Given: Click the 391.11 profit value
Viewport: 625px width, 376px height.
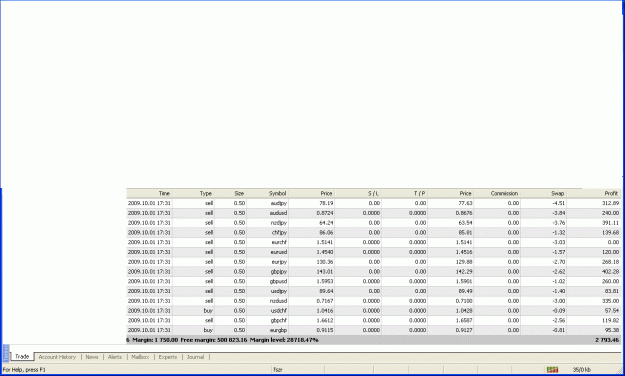Looking at the screenshot, I should pos(611,223).
